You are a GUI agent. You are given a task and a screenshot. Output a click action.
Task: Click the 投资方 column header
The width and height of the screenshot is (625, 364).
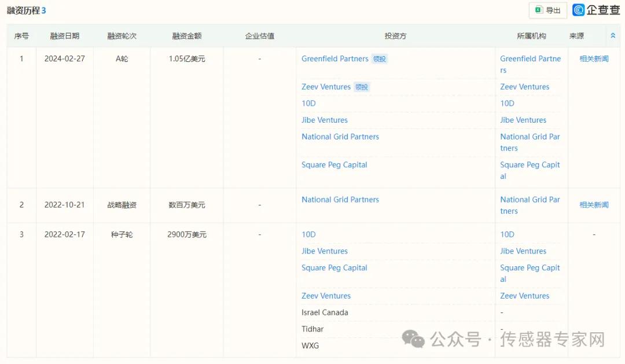pos(395,36)
